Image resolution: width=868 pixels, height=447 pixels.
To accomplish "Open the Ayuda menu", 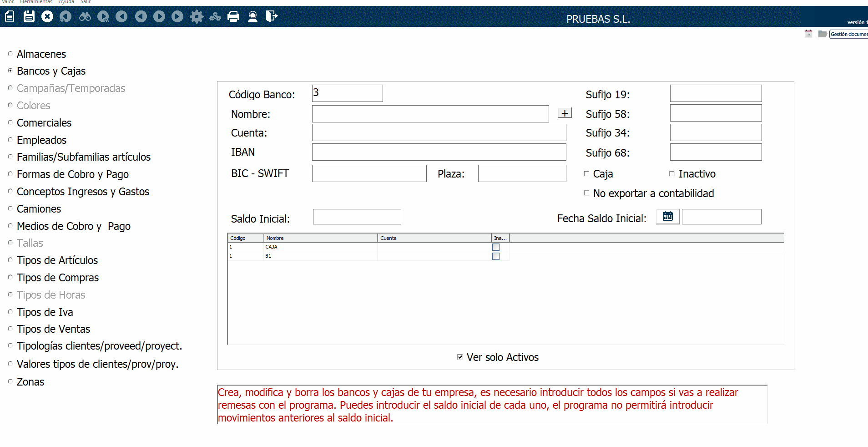I will [x=66, y=2].
